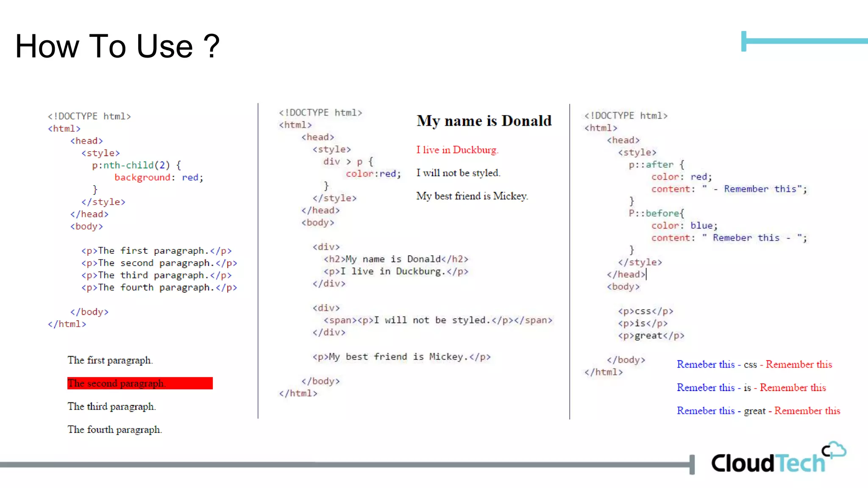Click the 'The fourth paragraph.' output text

click(115, 430)
